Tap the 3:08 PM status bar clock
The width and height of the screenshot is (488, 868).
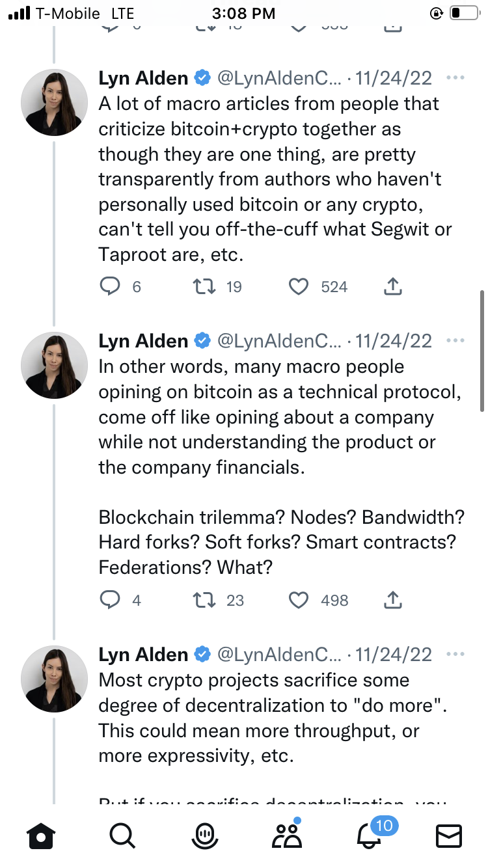pyautogui.click(x=243, y=13)
